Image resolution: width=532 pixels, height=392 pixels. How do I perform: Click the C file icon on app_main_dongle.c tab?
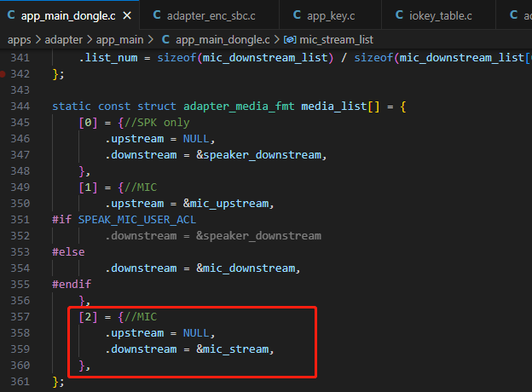pyautogui.click(x=11, y=15)
